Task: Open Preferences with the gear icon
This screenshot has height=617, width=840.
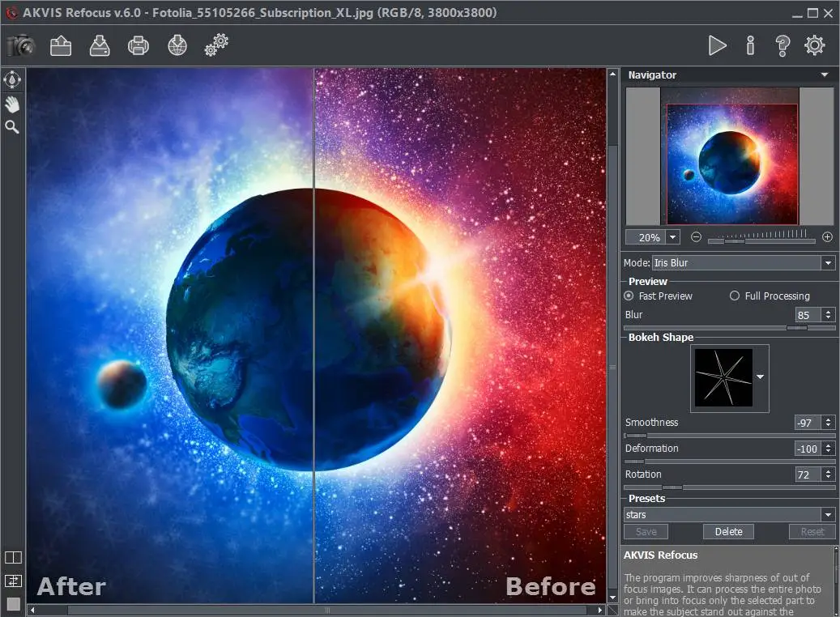Action: click(x=814, y=45)
